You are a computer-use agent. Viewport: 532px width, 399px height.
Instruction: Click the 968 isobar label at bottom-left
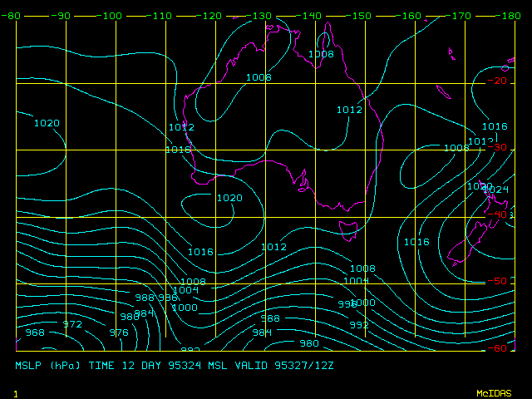(x=35, y=332)
